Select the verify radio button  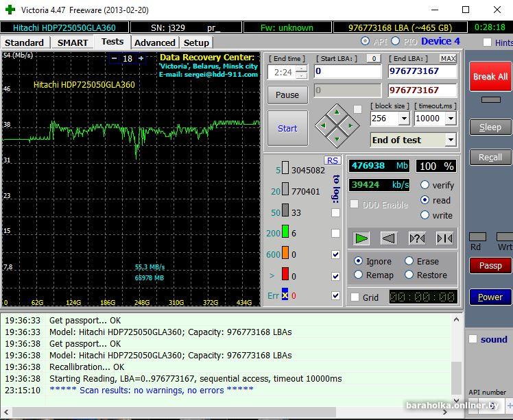coord(425,185)
